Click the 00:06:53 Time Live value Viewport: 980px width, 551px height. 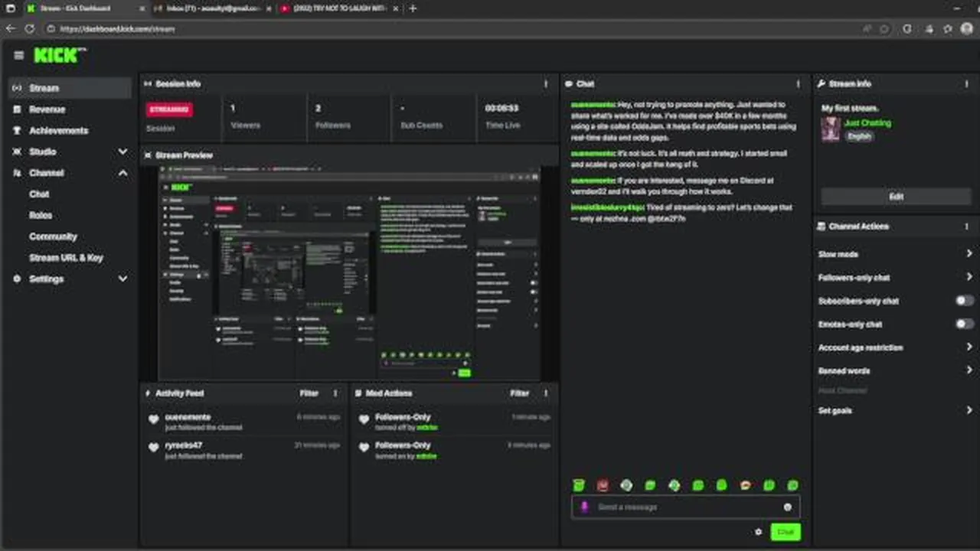(502, 109)
